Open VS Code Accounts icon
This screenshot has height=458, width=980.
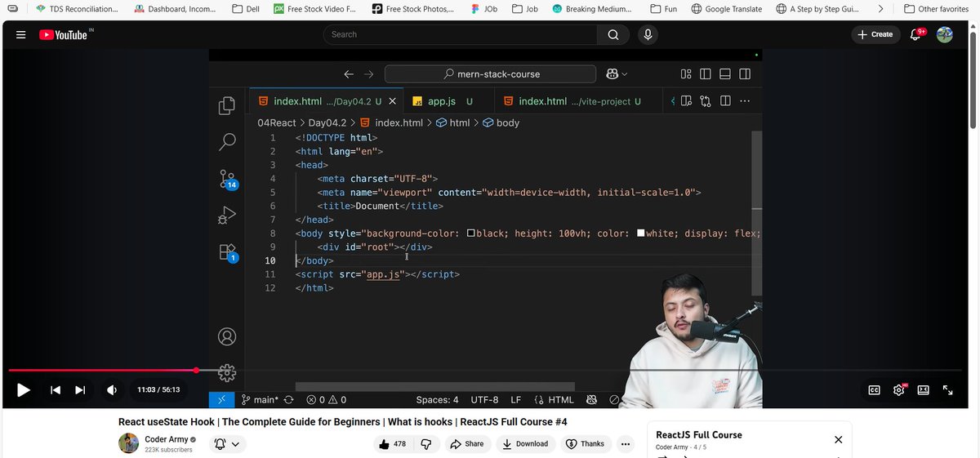tap(227, 336)
